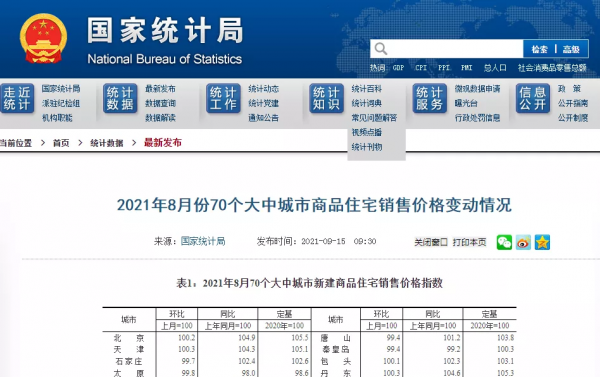The width and height of the screenshot is (600, 377).
Task: Click the publish time 2021-09-15 09:30
Action: click(339, 242)
